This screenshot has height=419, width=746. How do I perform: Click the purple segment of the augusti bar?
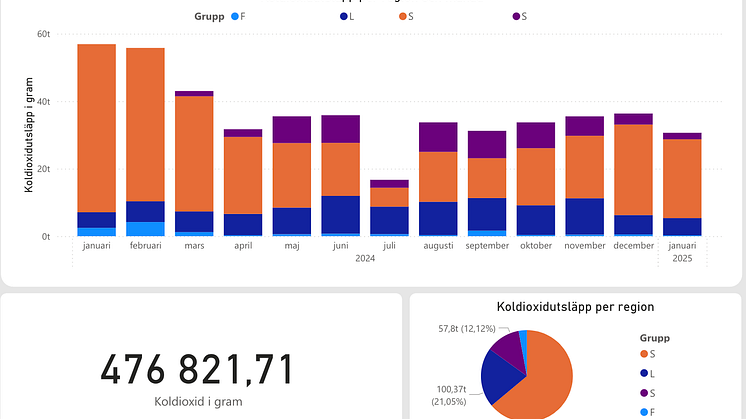(438, 137)
